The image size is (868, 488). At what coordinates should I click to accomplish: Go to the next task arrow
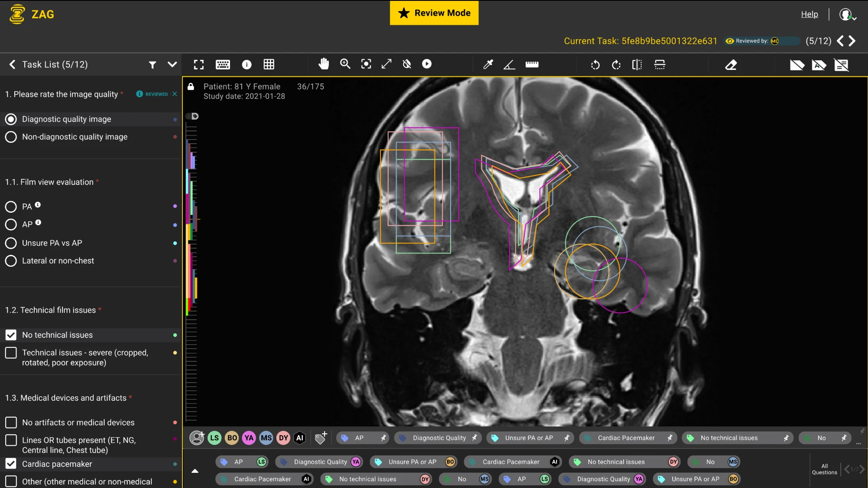[x=852, y=41]
